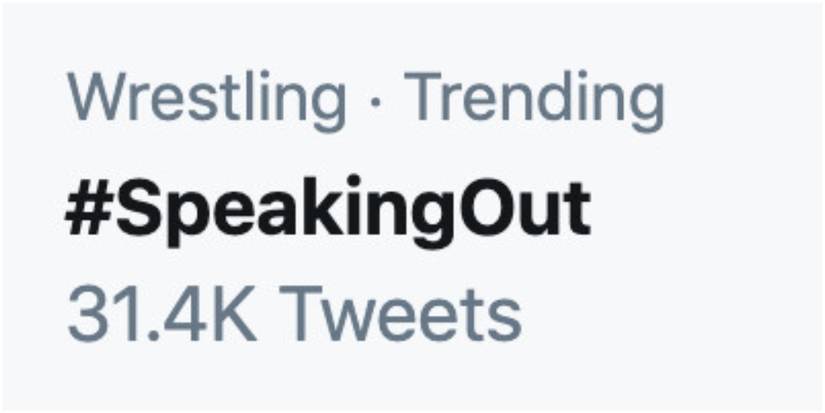Open the Wrestling topic from the trend header
Screen dimensions: 825x413
207,100
